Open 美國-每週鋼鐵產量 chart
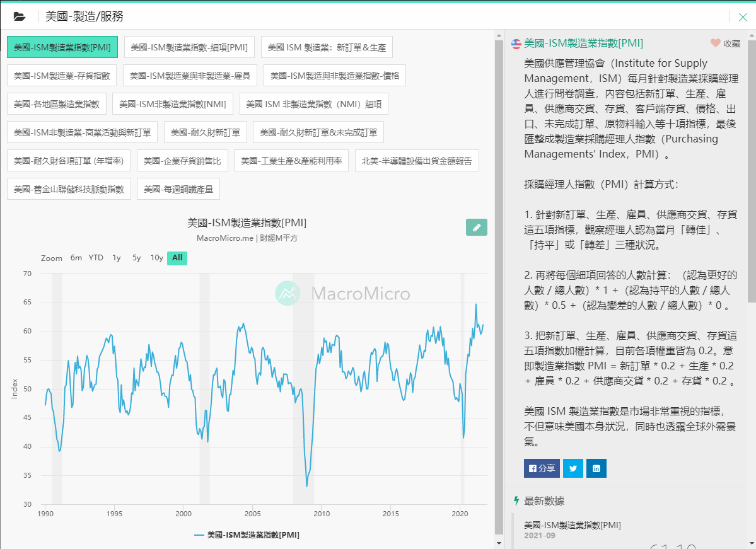The width and height of the screenshot is (756, 549). (178, 190)
